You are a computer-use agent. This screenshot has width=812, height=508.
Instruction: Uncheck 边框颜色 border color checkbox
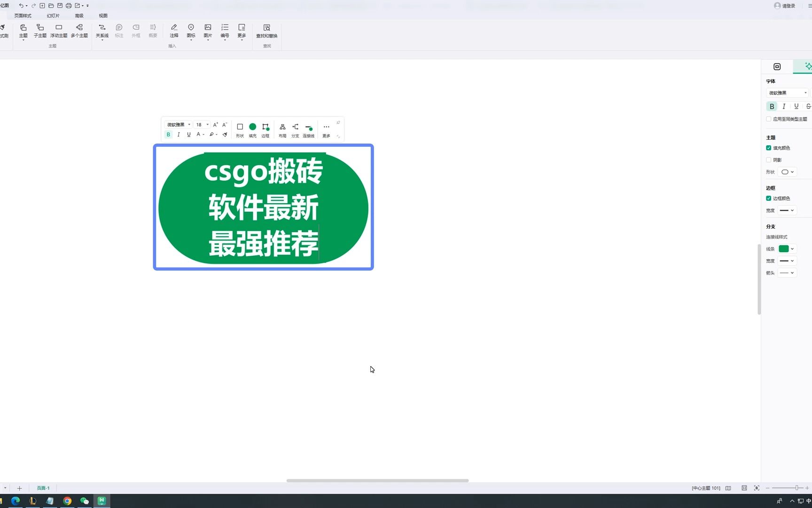point(769,198)
